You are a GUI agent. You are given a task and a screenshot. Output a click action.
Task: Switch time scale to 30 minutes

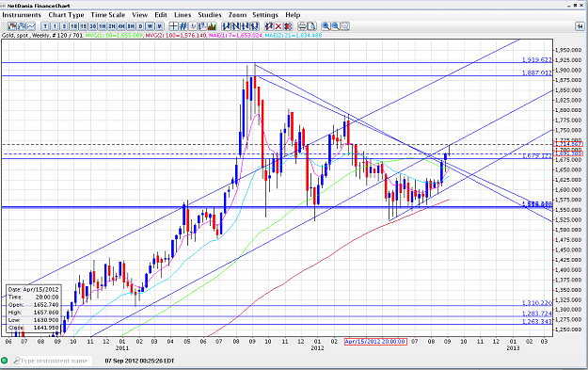pyautogui.click(x=92, y=26)
